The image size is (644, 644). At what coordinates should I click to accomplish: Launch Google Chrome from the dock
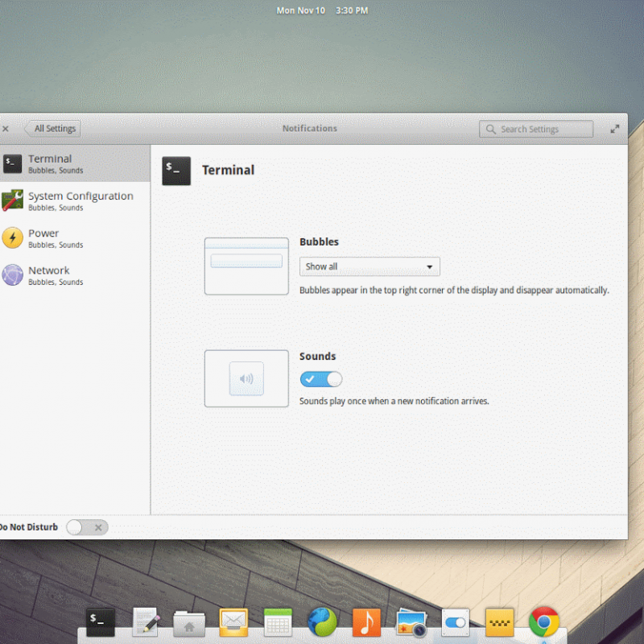pyautogui.click(x=543, y=620)
